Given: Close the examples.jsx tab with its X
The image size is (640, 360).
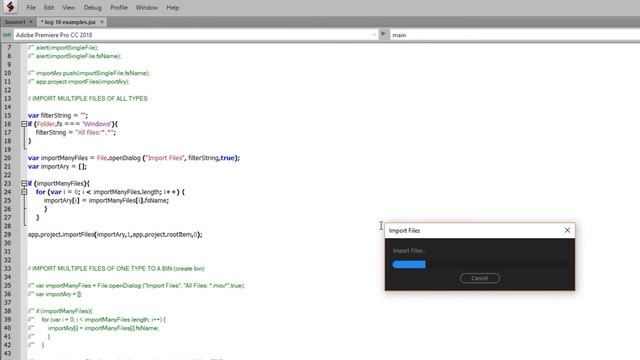Looking at the screenshot, I should click(x=102, y=22).
